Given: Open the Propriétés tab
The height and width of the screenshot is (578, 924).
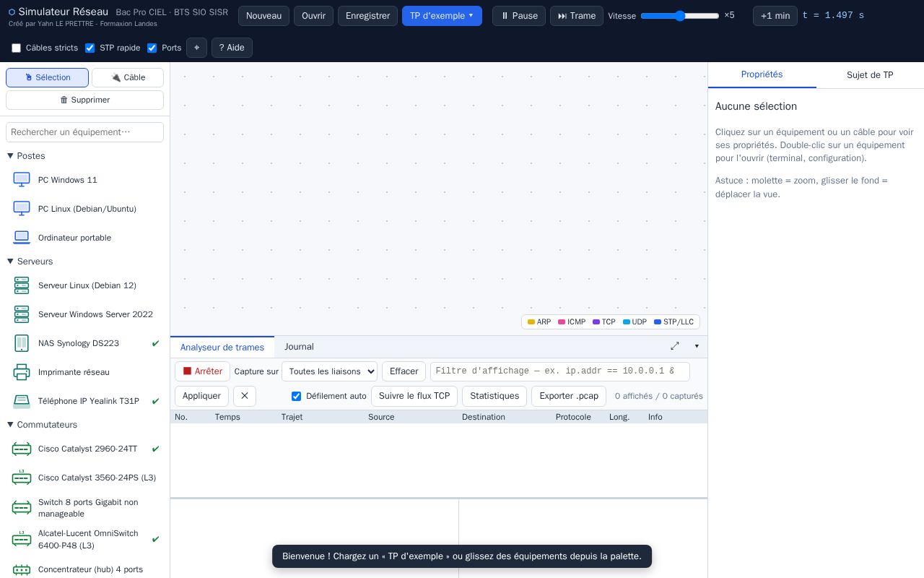Looking at the screenshot, I should click(x=762, y=74).
